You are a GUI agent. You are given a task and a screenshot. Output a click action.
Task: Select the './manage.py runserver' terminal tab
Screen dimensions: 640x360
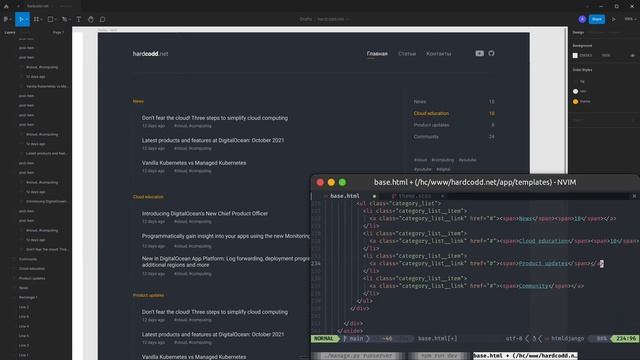click(357, 356)
